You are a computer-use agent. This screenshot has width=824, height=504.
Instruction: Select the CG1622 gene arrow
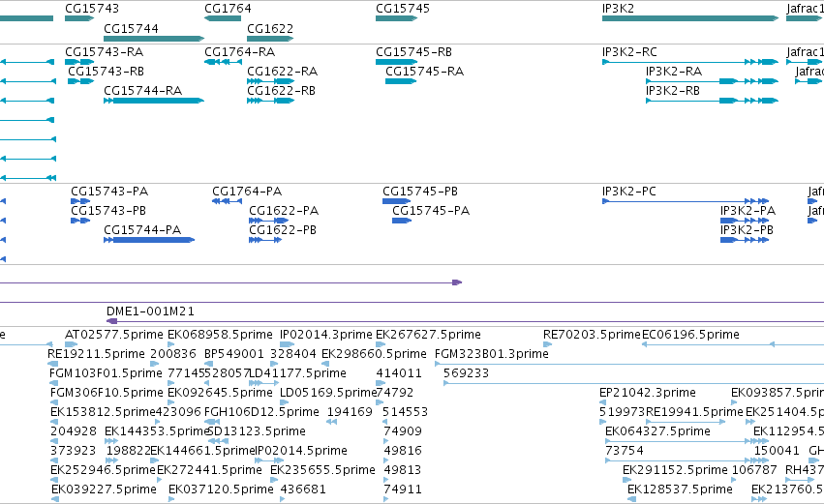point(270,39)
